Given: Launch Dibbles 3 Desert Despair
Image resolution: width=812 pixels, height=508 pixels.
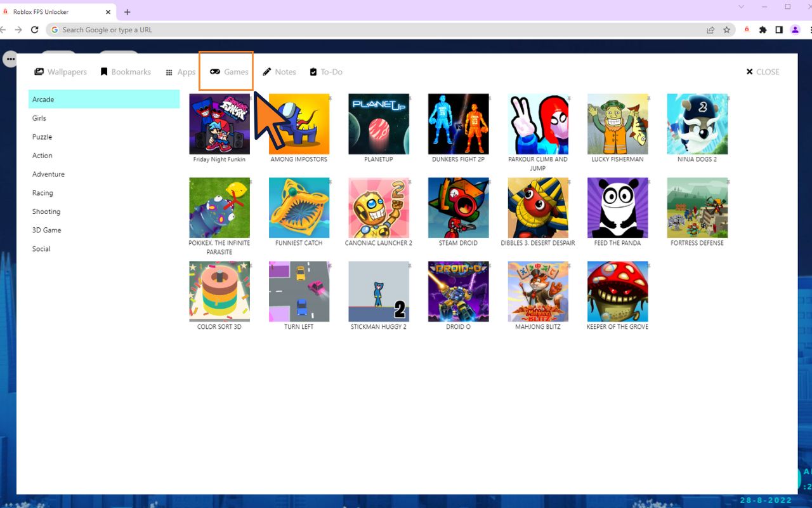Looking at the screenshot, I should coord(538,208).
